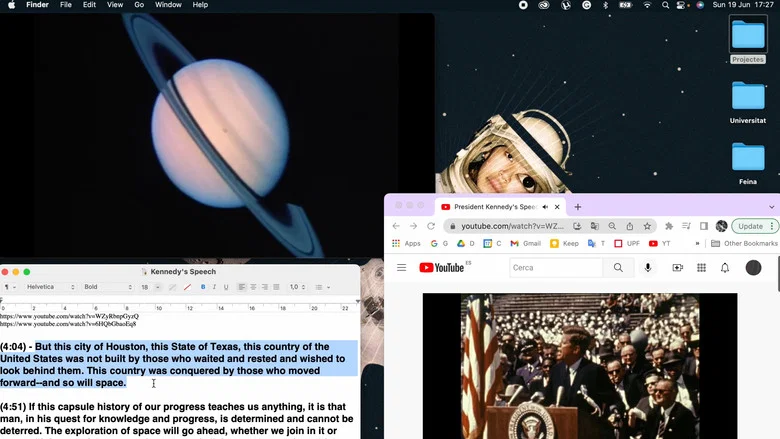Select the Universitat folder on desktop
The image size is (780, 439).
pos(748,102)
